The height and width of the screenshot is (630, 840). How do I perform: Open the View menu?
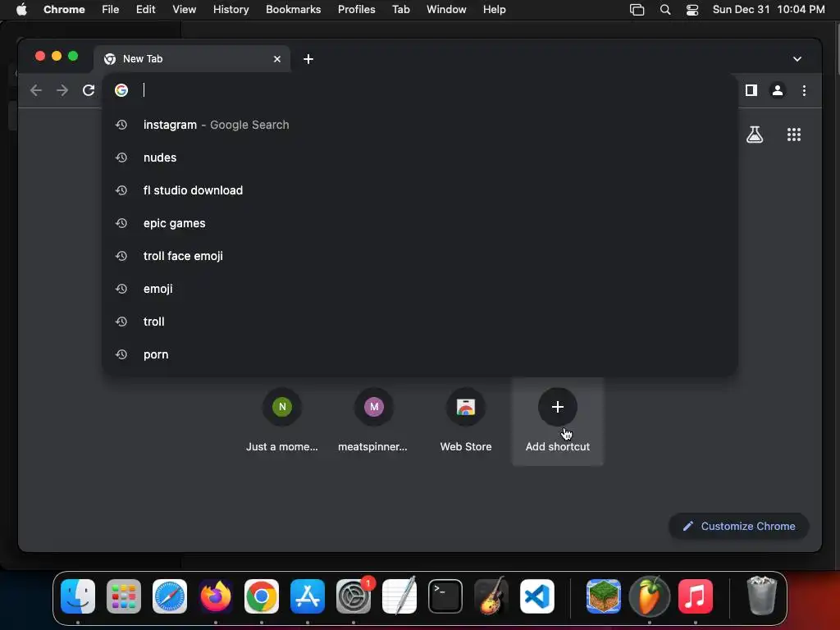(184, 10)
